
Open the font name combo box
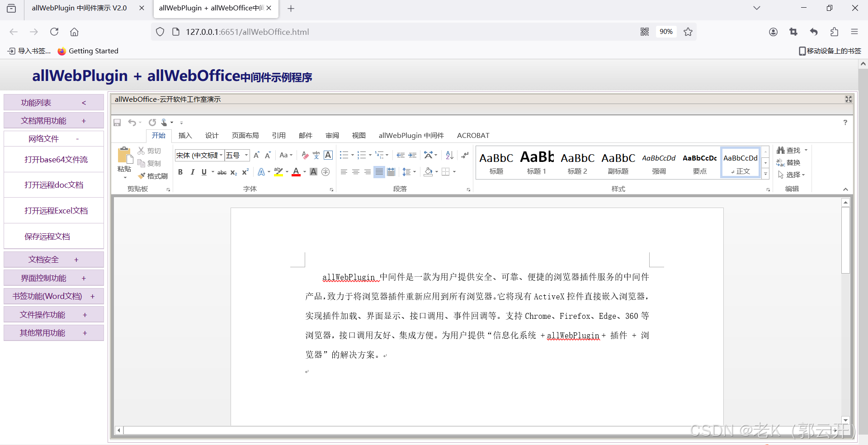[x=199, y=155]
